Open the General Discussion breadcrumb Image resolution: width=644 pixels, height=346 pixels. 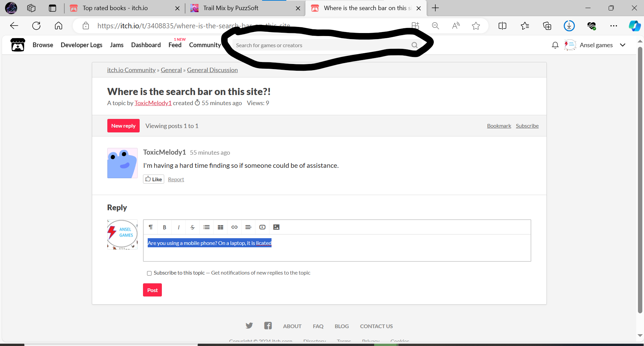[x=212, y=70]
